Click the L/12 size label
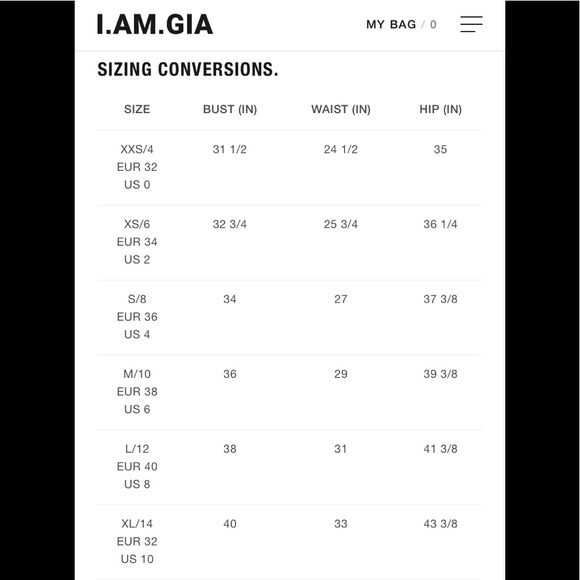This screenshot has height=580, width=580. 137,449
